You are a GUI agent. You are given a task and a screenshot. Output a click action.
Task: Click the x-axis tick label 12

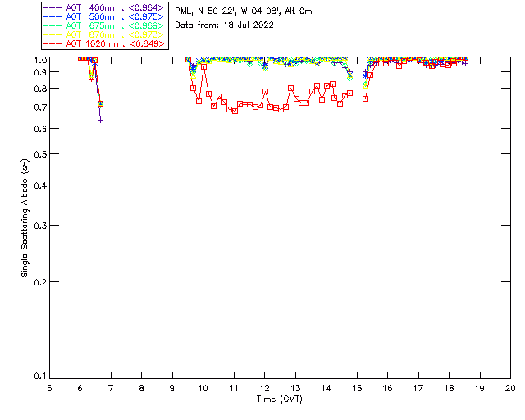pyautogui.click(x=264, y=388)
